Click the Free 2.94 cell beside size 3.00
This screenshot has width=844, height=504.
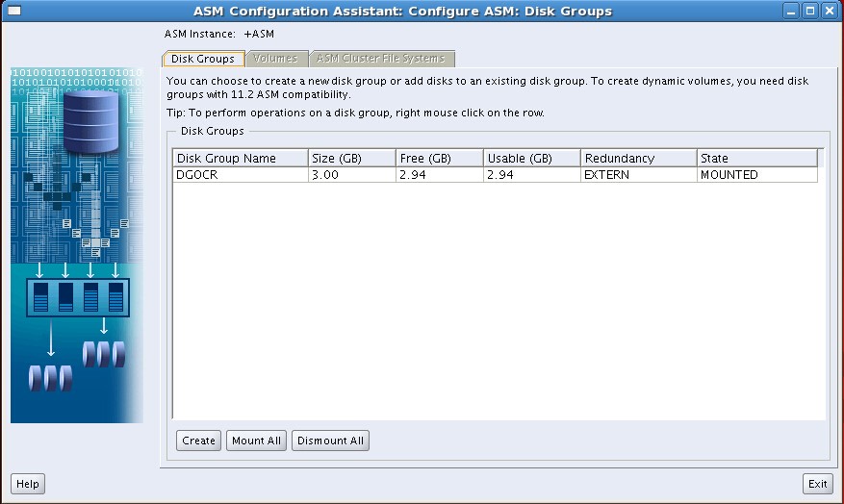pyautogui.click(x=440, y=175)
